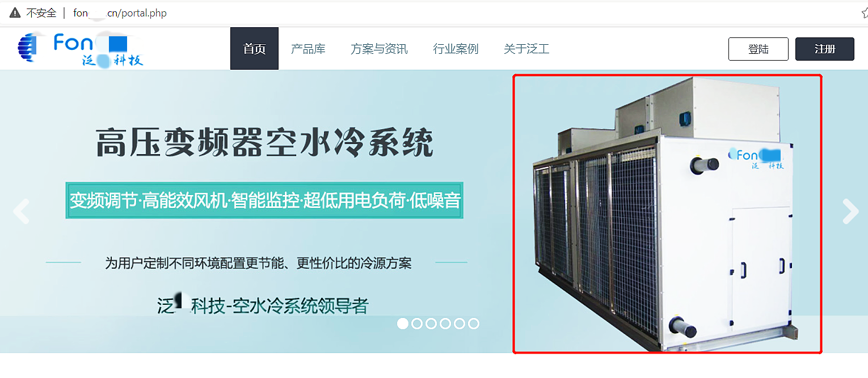Open the 产品库 menu item
868x378 pixels.
click(308, 49)
